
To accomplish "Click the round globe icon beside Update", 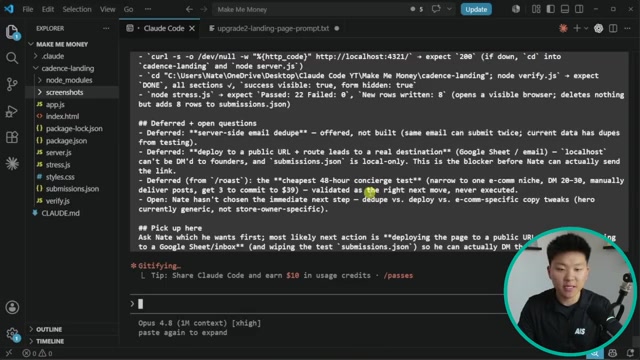I will (x=516, y=9).
